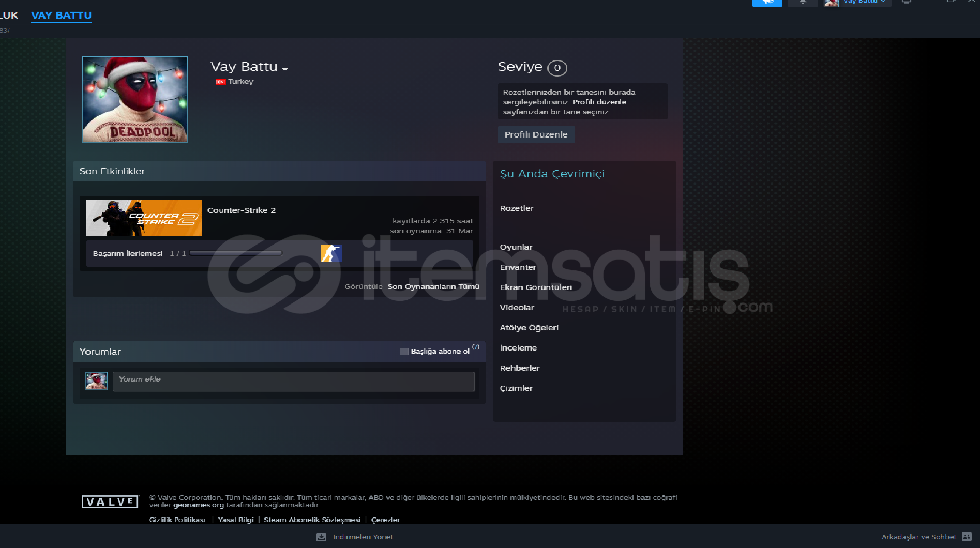The height and width of the screenshot is (548, 980).
Task: Open the Vay Battu profile name dropdown
Action: click(285, 68)
